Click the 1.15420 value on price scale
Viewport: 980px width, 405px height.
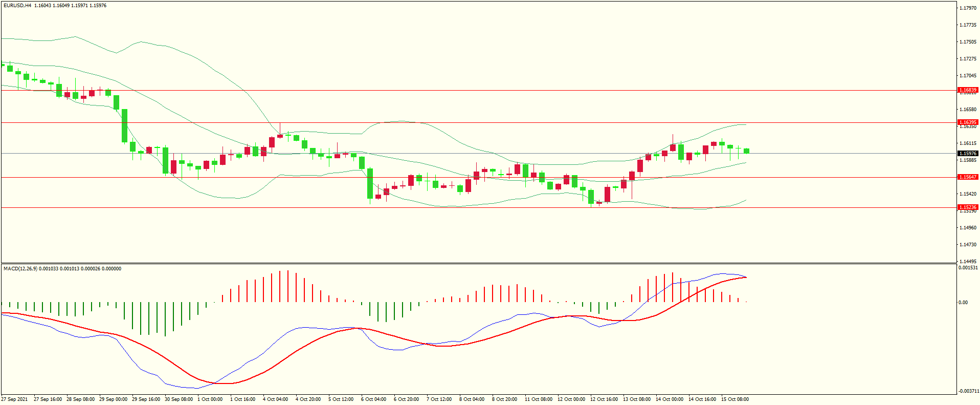click(968, 194)
